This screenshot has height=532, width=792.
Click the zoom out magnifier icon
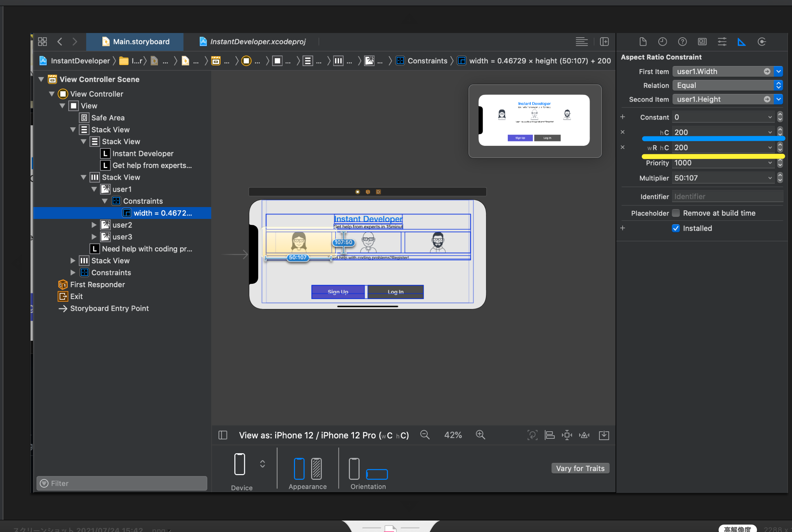pyautogui.click(x=425, y=435)
